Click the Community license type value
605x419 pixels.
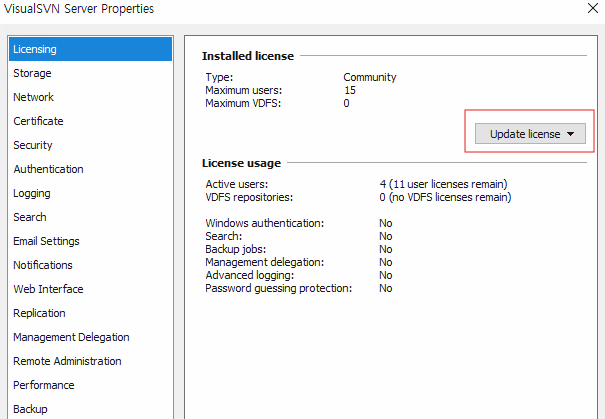pos(370,77)
